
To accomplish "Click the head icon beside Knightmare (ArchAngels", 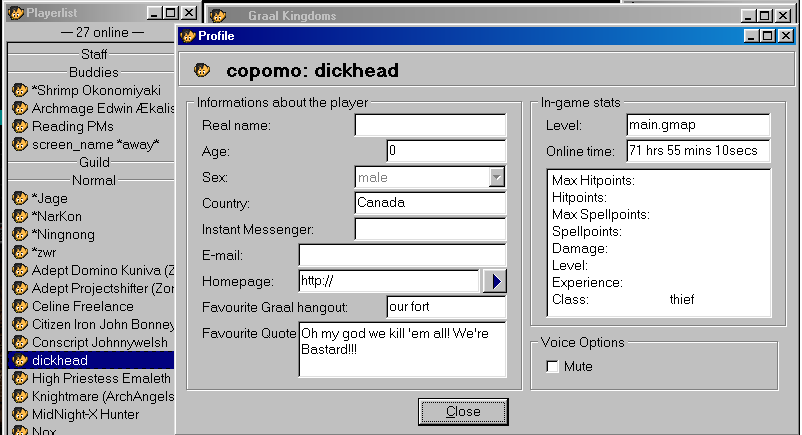I will point(19,397).
